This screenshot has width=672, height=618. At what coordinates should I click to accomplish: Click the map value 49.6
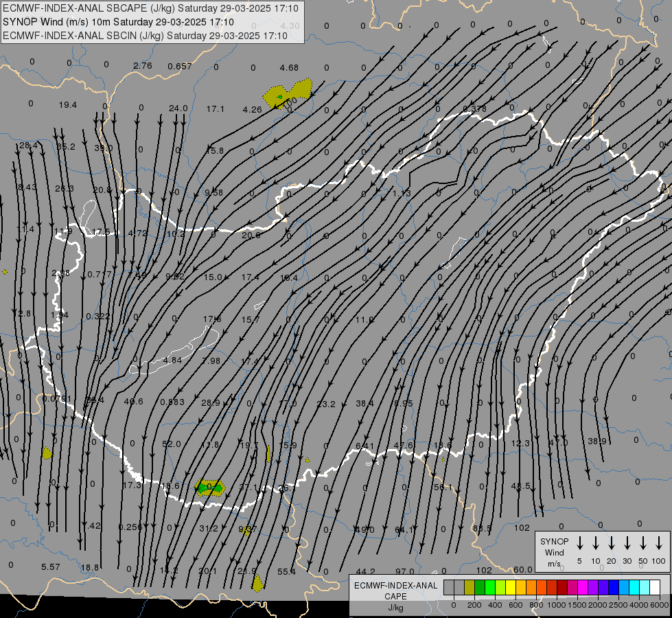coord(134,402)
